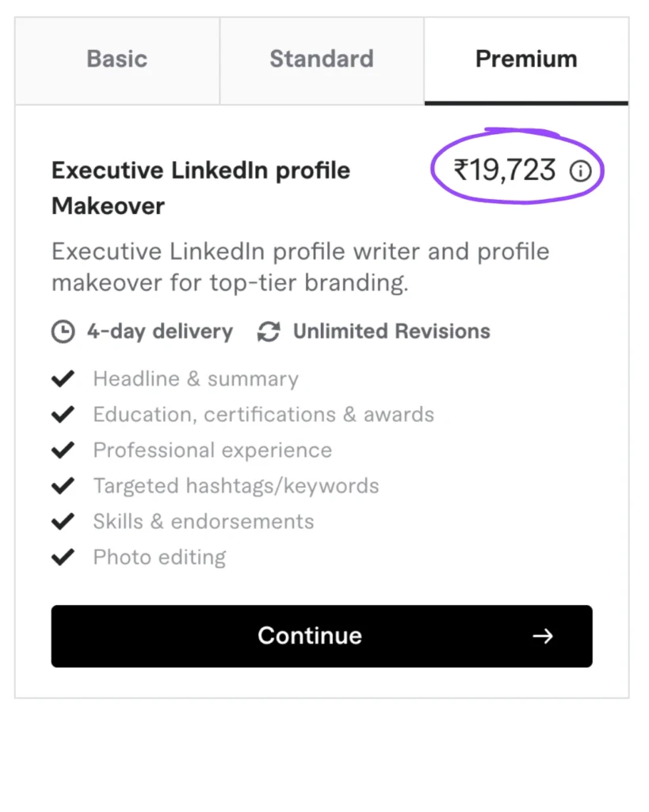Click checkmark beside Skills & endorsements
Screen dimensions: 649x812
click(x=63, y=522)
